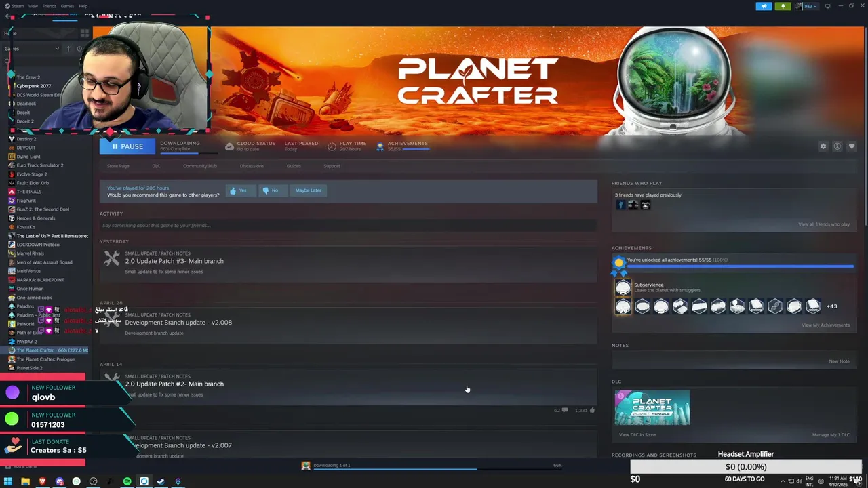Add Planet Crafter to favorites heart icon
The height and width of the screenshot is (488, 868).
point(852,146)
